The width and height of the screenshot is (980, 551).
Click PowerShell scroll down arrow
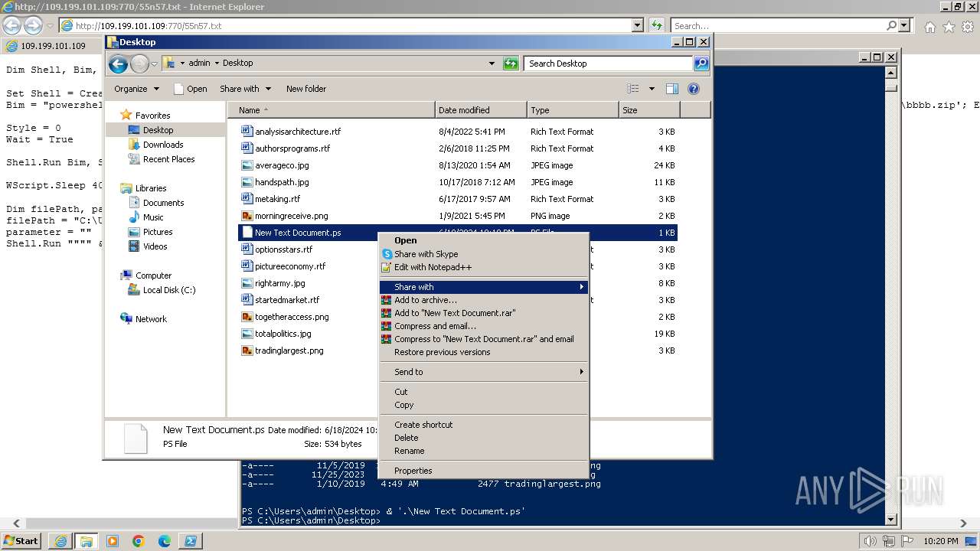tap(890, 520)
